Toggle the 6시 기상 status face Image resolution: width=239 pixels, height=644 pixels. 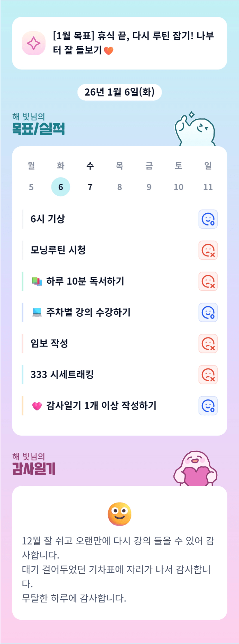(x=208, y=219)
